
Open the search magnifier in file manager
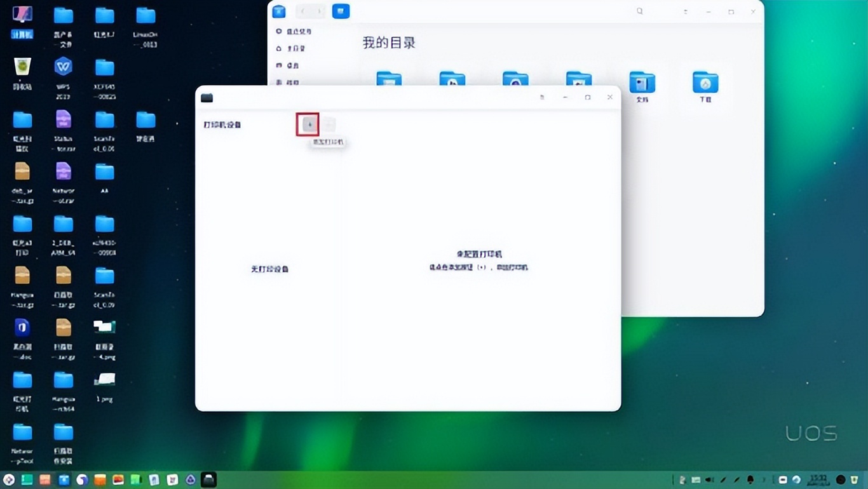click(x=639, y=11)
